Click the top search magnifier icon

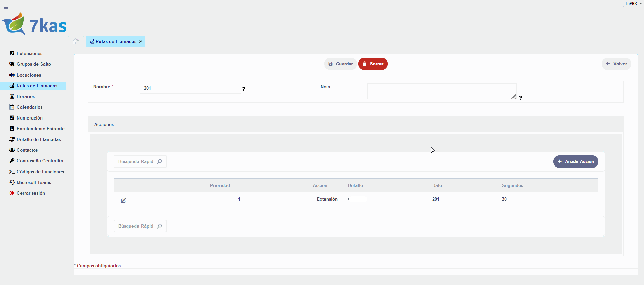(x=160, y=161)
